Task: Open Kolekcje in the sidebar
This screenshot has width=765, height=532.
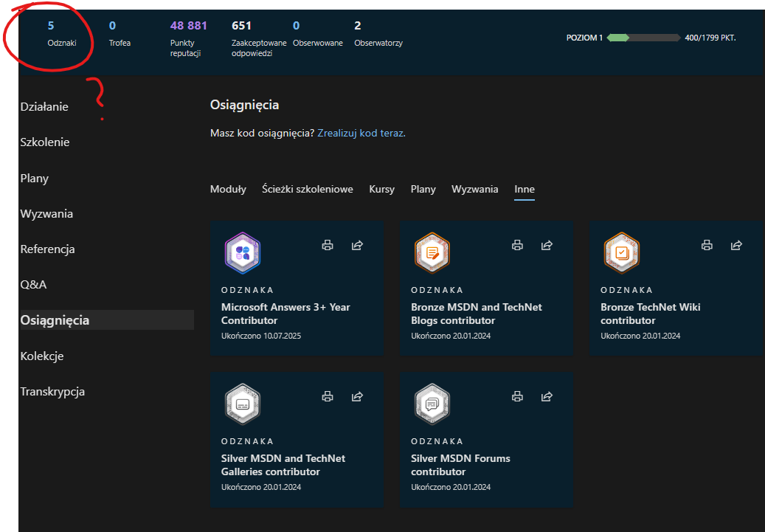Action: 42,356
